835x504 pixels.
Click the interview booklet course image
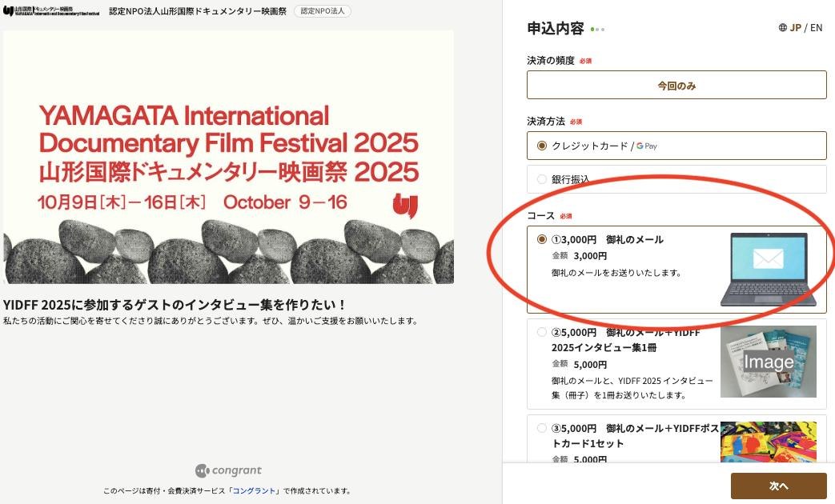coord(768,362)
